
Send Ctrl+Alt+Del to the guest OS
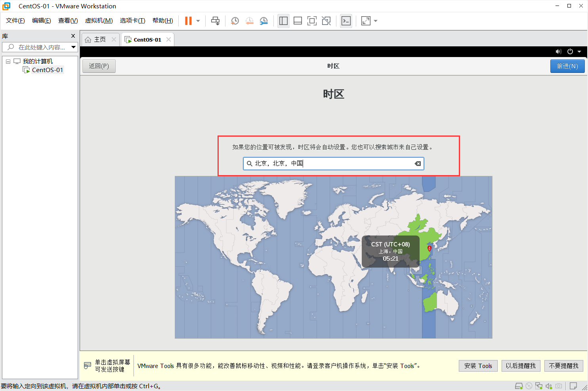[216, 21]
